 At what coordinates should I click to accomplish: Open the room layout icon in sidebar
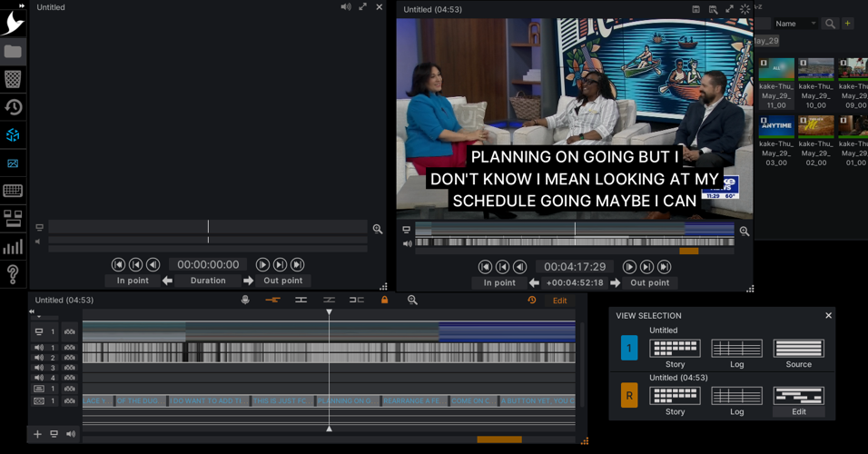click(x=13, y=219)
